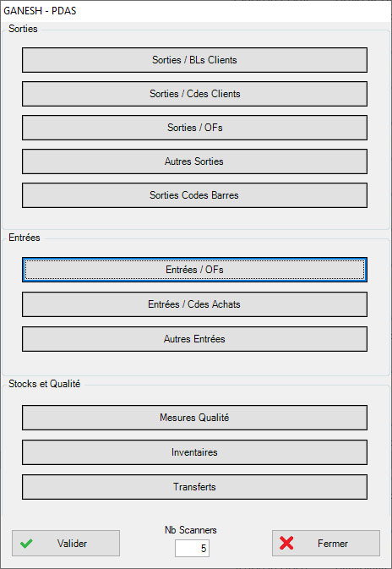Click the red X icon on Fermer
392x569 pixels.
(286, 544)
